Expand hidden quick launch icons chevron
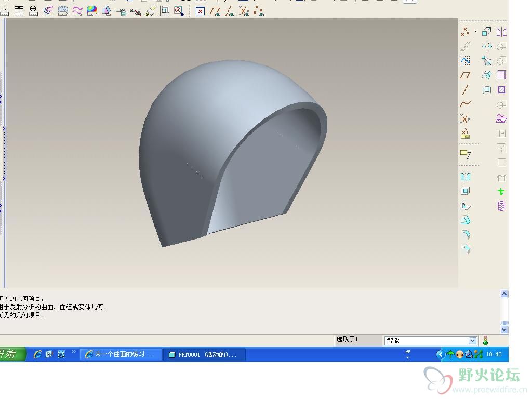Screen dimensions: 532x399 click(74, 352)
